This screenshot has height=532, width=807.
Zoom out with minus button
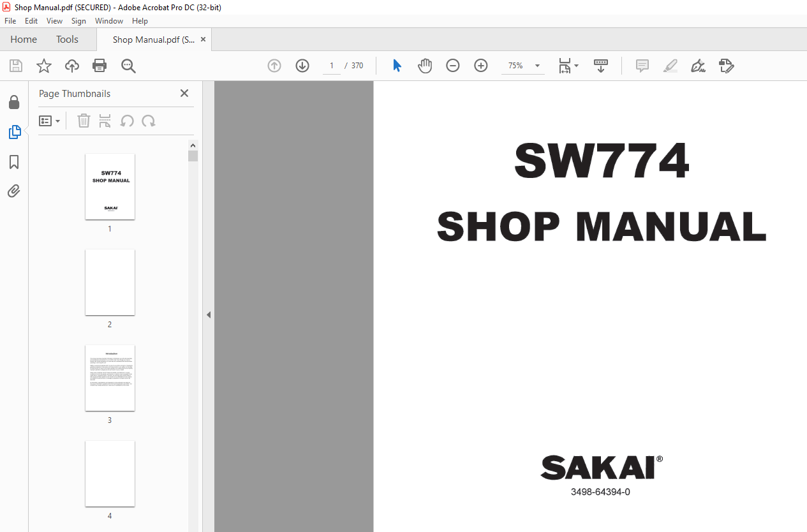point(453,66)
